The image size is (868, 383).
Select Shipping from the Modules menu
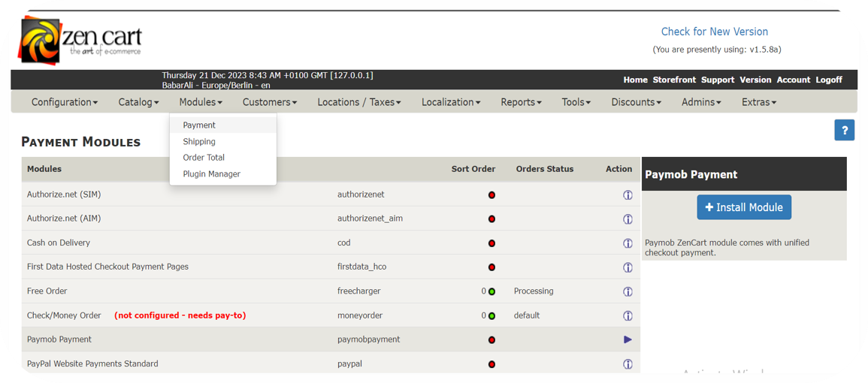199,141
